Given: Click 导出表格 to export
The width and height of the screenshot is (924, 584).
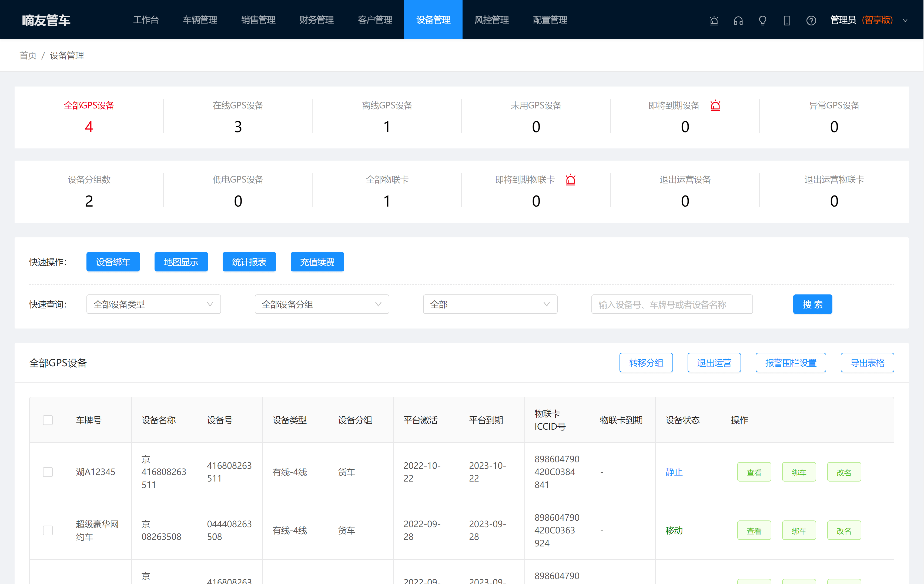Looking at the screenshot, I should pyautogui.click(x=867, y=363).
